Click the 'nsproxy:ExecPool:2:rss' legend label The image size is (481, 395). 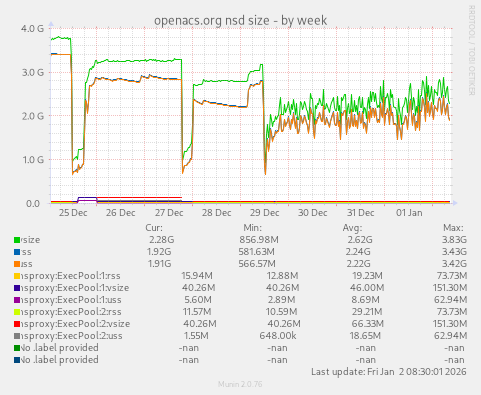71,312
